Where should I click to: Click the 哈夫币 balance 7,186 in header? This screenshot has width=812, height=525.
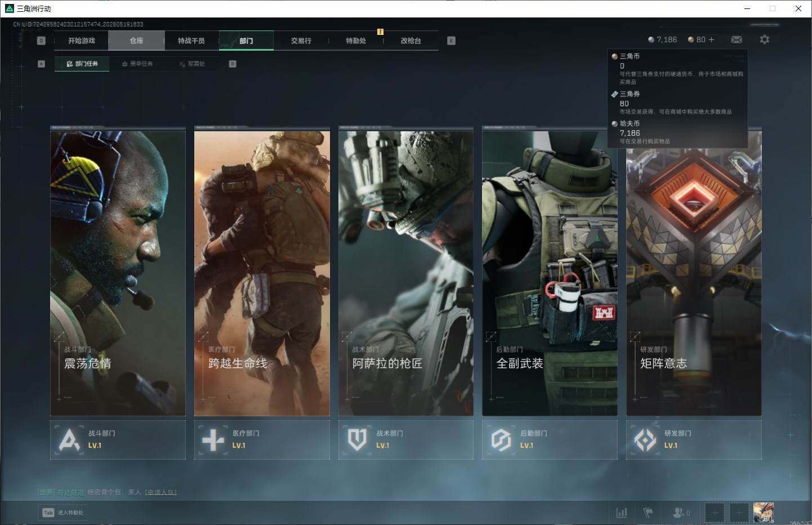point(662,39)
